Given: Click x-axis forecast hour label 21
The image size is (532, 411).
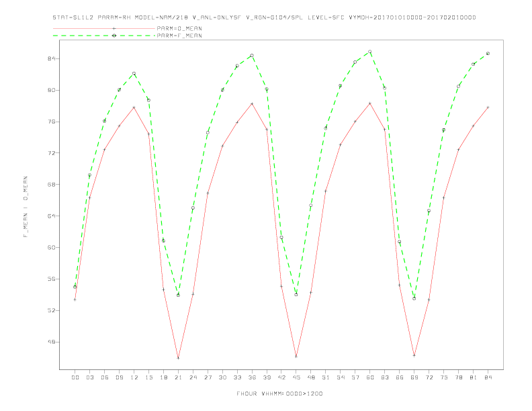Looking at the screenshot, I should point(178,377).
